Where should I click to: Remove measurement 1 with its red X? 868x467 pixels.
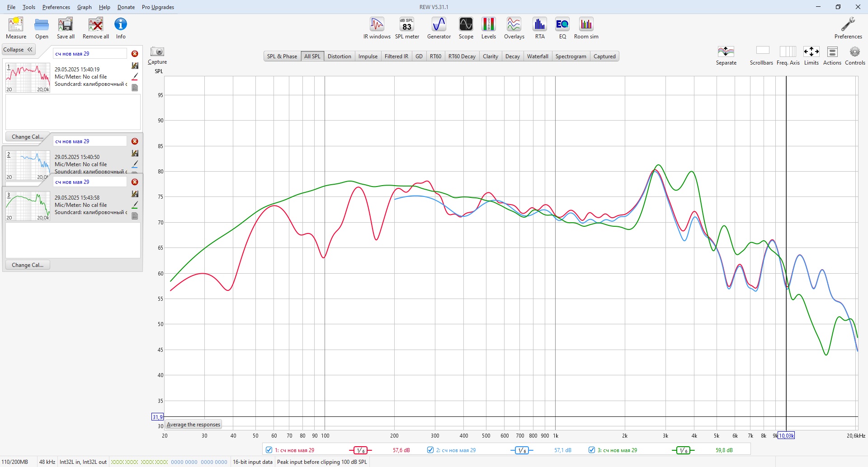(135, 54)
